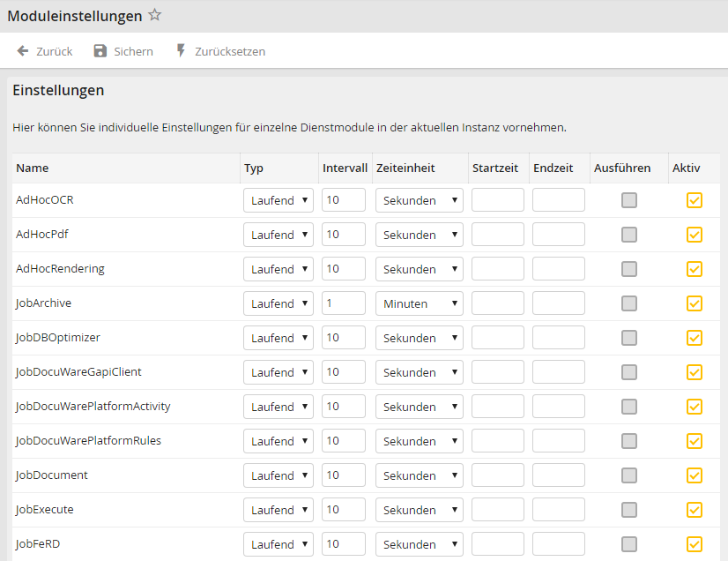
Task: Click the Endzeit field for JobDocuWarePlatformActivity
Action: point(559,407)
